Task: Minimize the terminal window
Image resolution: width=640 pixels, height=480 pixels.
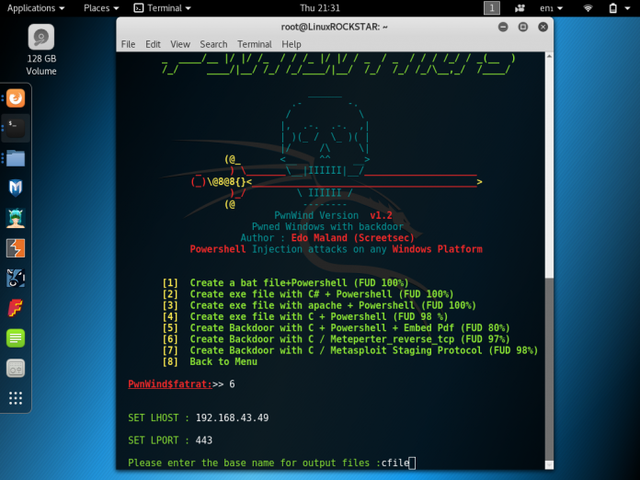Action: click(503, 27)
